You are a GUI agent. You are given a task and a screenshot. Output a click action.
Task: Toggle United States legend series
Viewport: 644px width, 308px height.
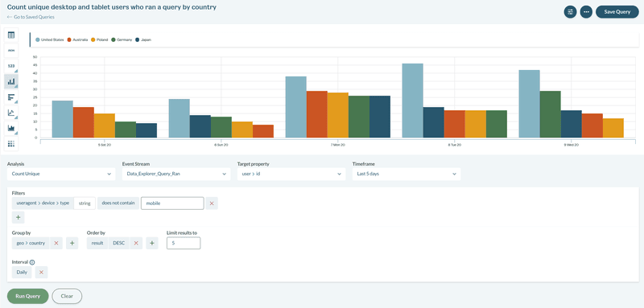[50, 39]
